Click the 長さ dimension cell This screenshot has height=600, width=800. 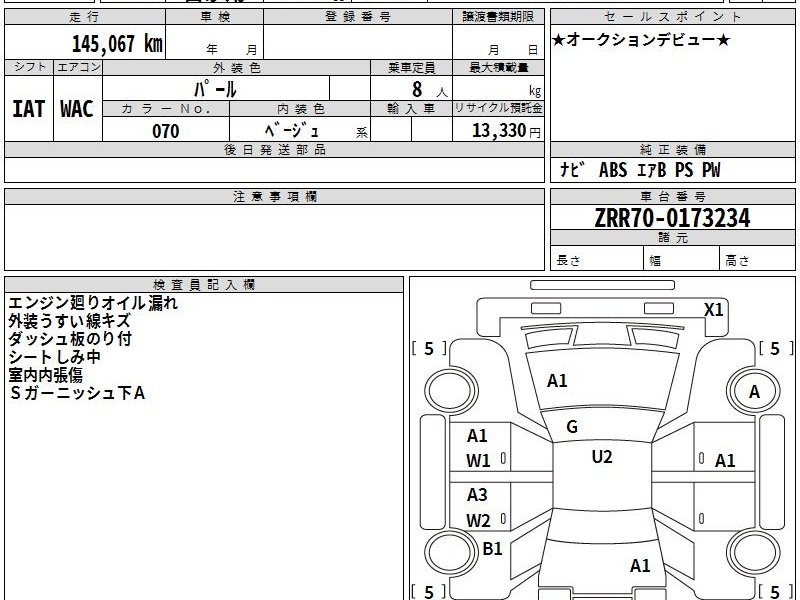point(596,260)
